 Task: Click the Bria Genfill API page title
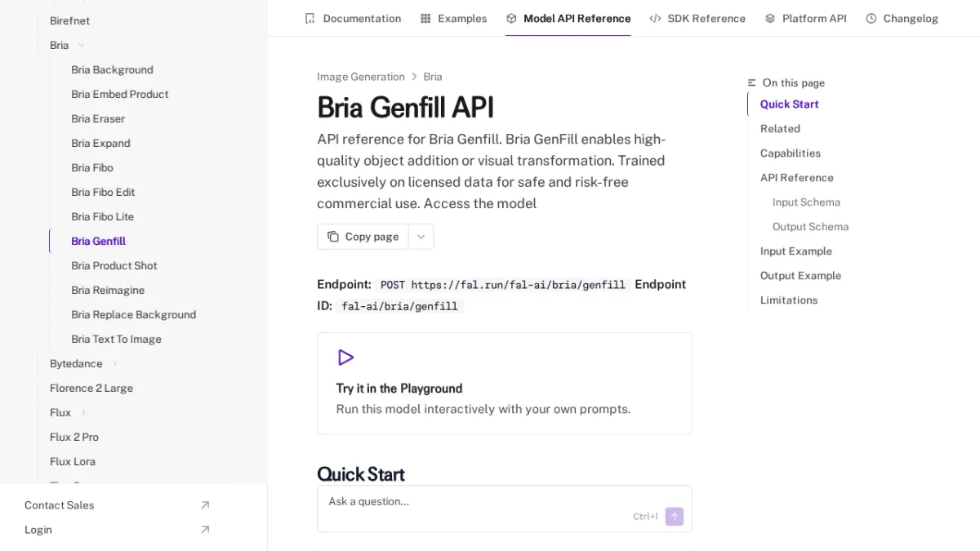[x=405, y=108]
